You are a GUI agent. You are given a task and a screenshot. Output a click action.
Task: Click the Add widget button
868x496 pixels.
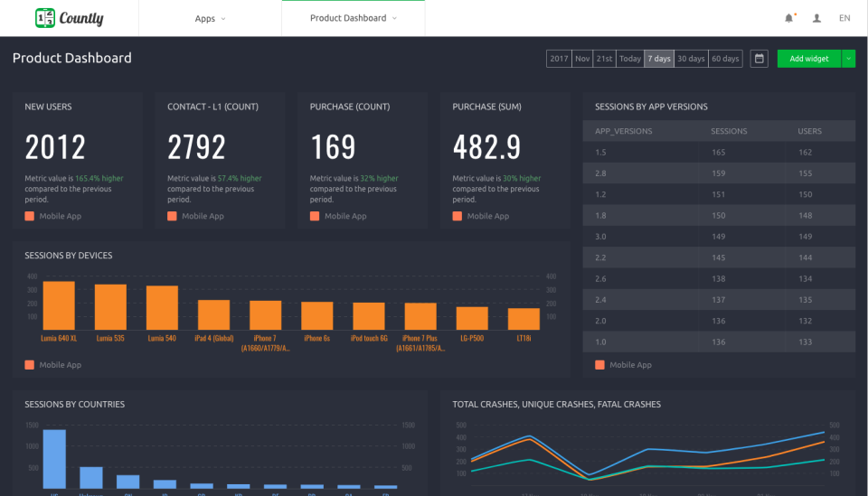(808, 59)
